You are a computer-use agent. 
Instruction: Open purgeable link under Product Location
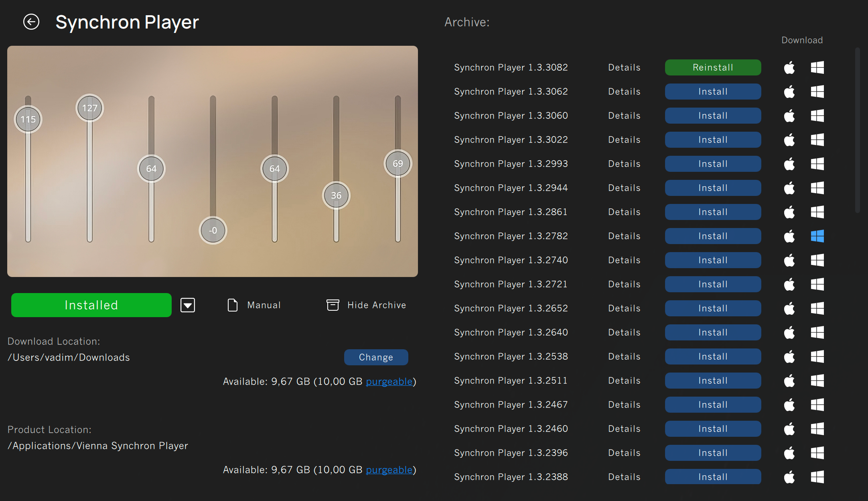tap(389, 470)
